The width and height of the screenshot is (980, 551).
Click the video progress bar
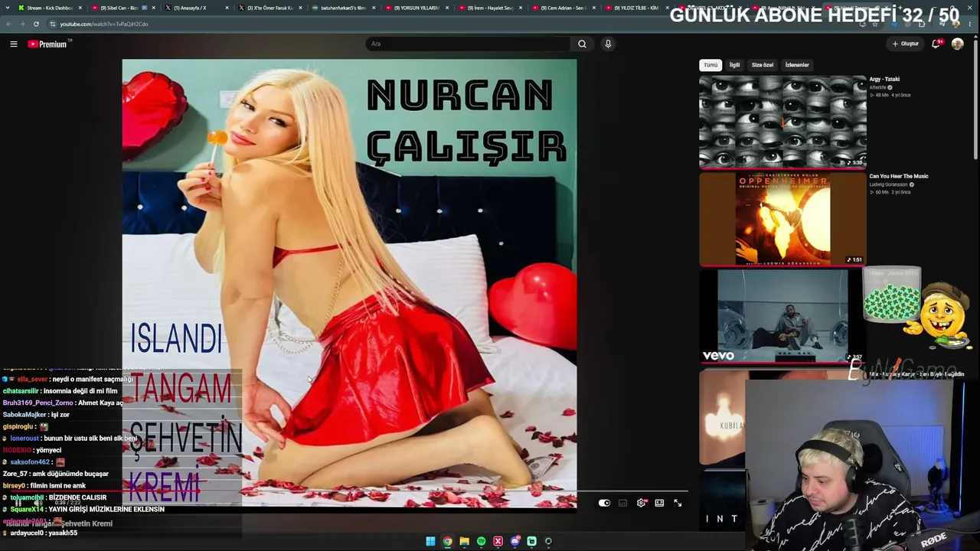(x=405, y=492)
